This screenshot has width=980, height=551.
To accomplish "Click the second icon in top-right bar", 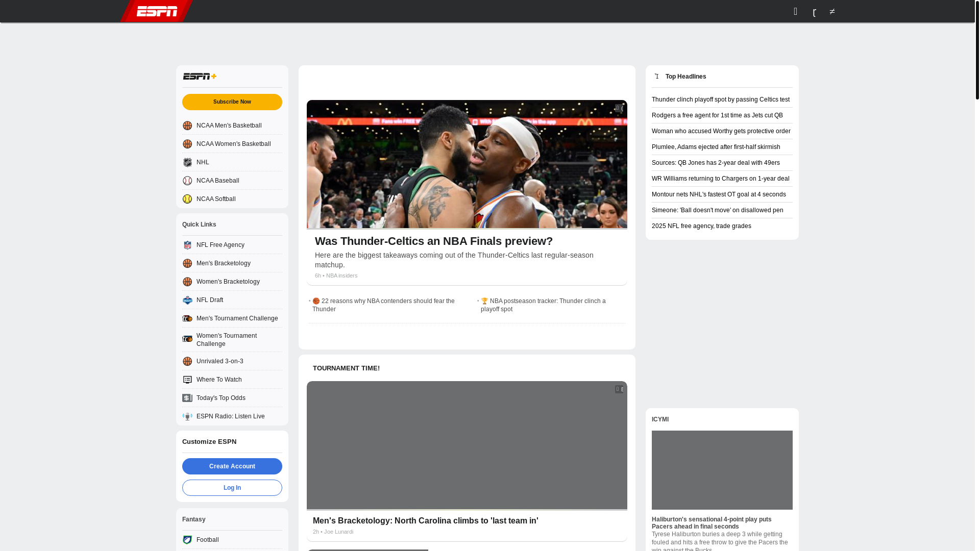I will tap(814, 12).
